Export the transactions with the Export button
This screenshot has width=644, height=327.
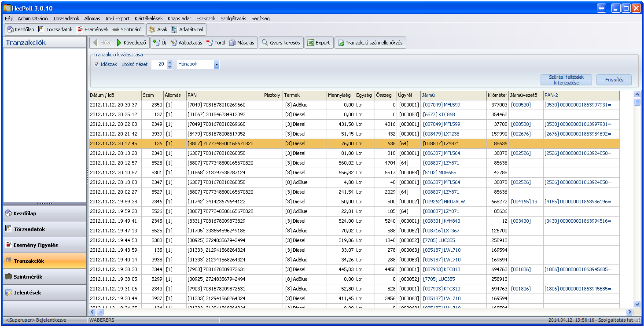click(x=319, y=43)
